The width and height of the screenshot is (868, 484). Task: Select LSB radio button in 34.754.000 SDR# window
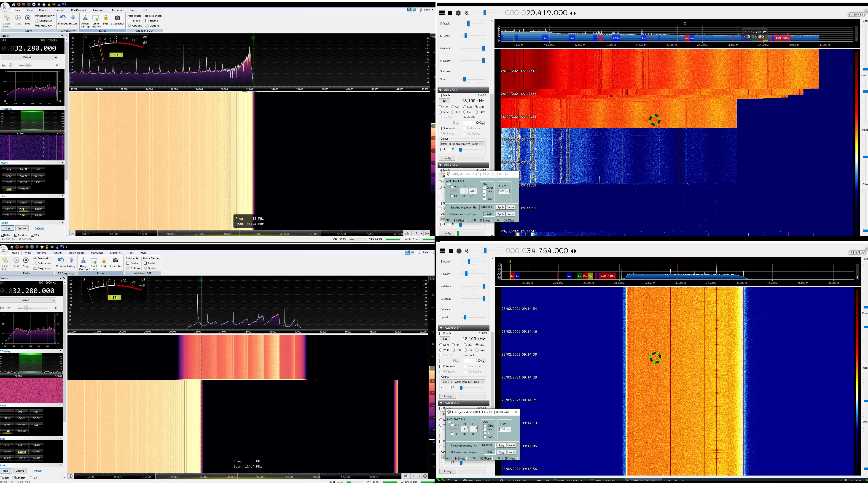[466, 345]
